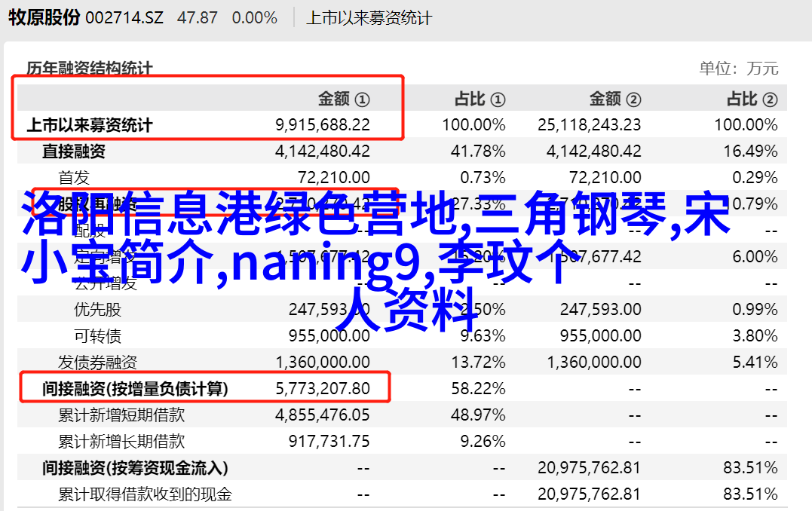Click 20,975,762.81 in 累计取得借款收到的现金 row

590,494
